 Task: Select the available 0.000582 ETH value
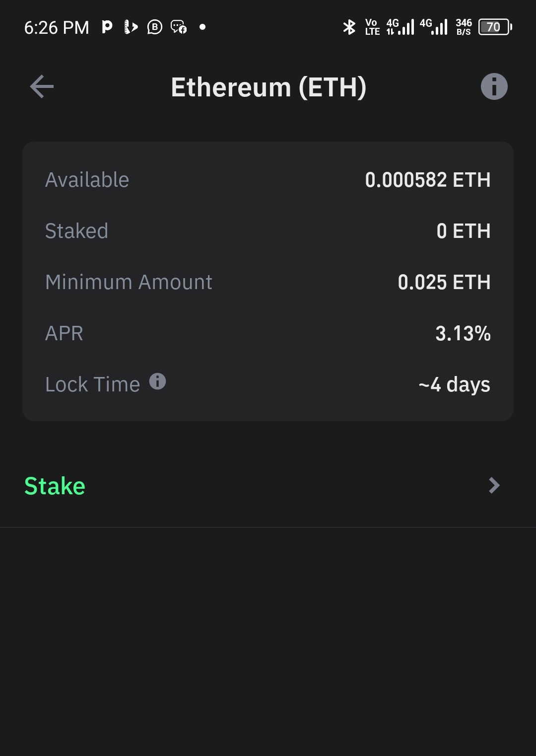(427, 180)
